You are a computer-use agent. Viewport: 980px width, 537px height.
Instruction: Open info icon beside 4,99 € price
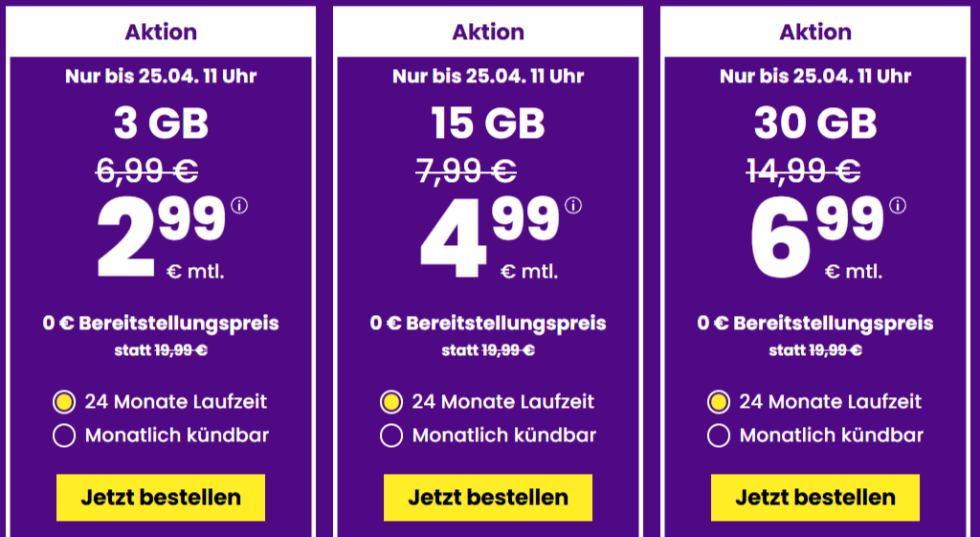573,205
